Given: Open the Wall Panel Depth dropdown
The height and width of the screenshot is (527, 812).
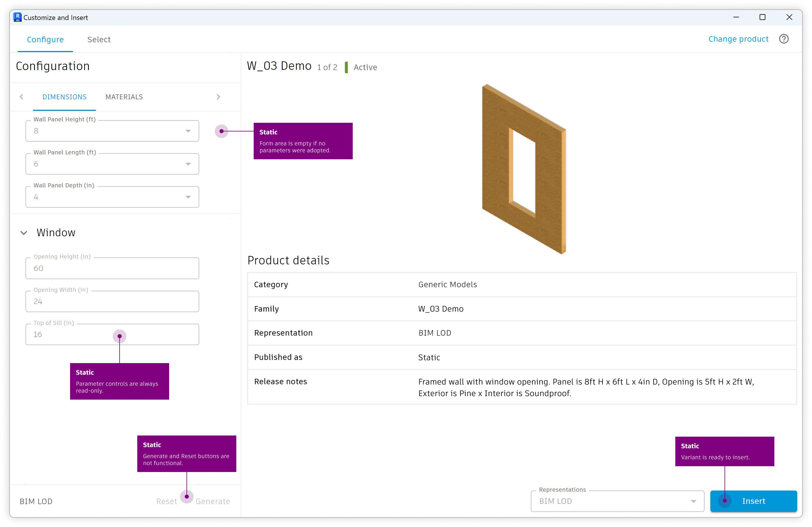Looking at the screenshot, I should pyautogui.click(x=188, y=197).
